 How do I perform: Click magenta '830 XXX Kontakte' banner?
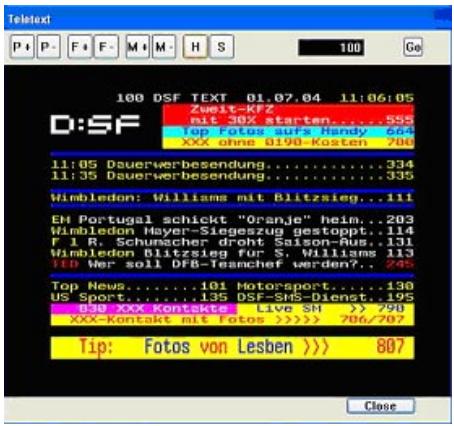click(144, 308)
